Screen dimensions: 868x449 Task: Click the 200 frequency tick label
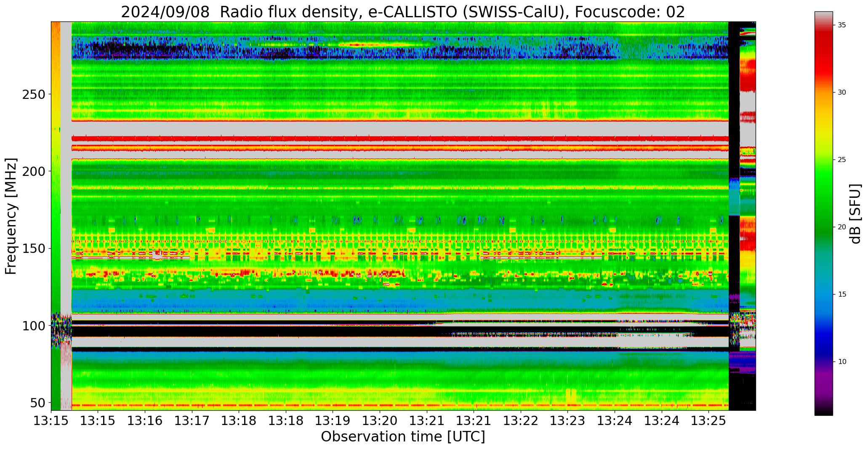[x=33, y=172]
